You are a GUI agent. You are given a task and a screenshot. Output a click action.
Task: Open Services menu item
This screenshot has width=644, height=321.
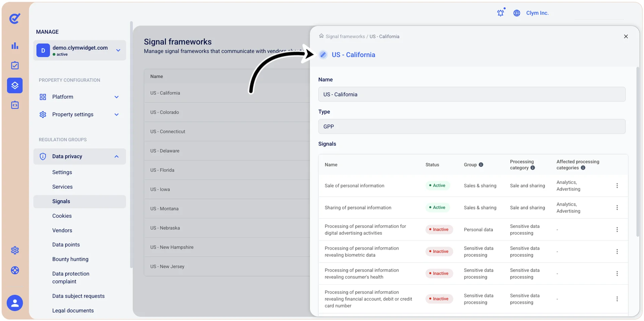62,187
